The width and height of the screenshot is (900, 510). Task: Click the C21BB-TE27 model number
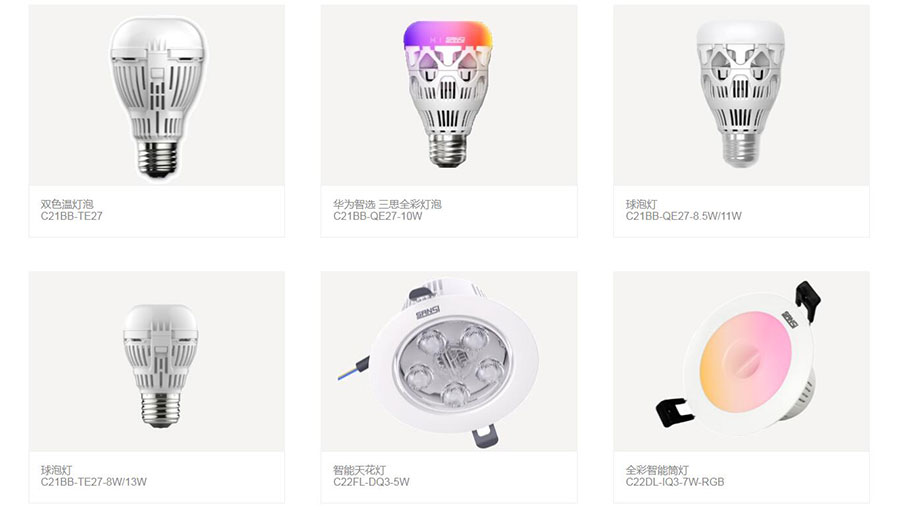click(71, 216)
